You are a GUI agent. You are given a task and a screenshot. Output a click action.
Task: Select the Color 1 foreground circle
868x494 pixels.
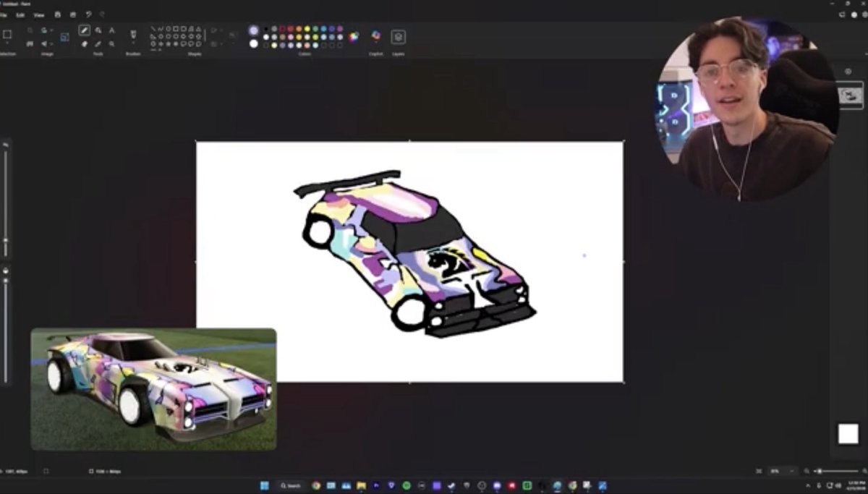click(x=254, y=30)
